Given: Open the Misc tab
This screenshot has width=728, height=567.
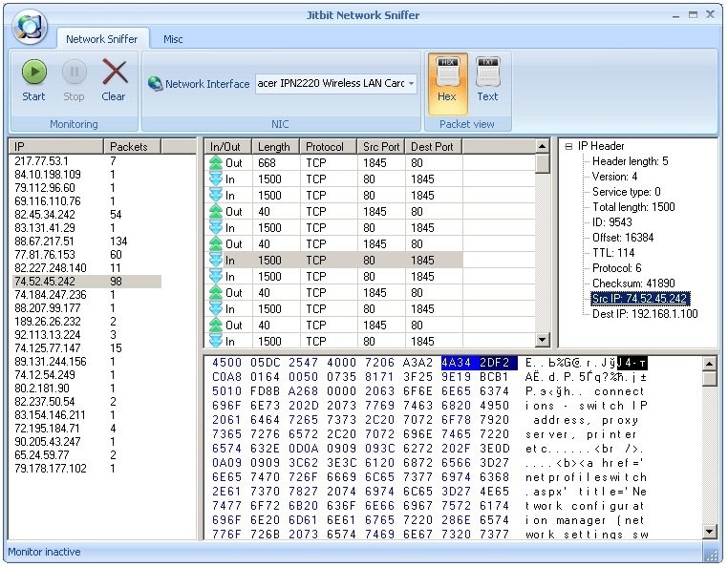Looking at the screenshot, I should point(173,39).
